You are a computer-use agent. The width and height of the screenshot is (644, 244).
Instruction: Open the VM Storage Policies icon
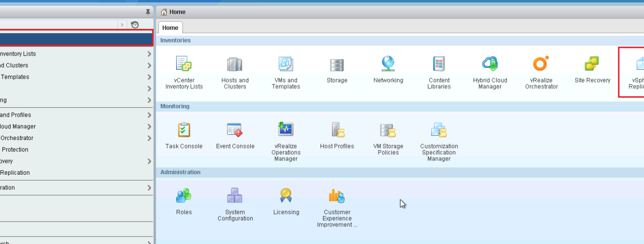(x=388, y=130)
